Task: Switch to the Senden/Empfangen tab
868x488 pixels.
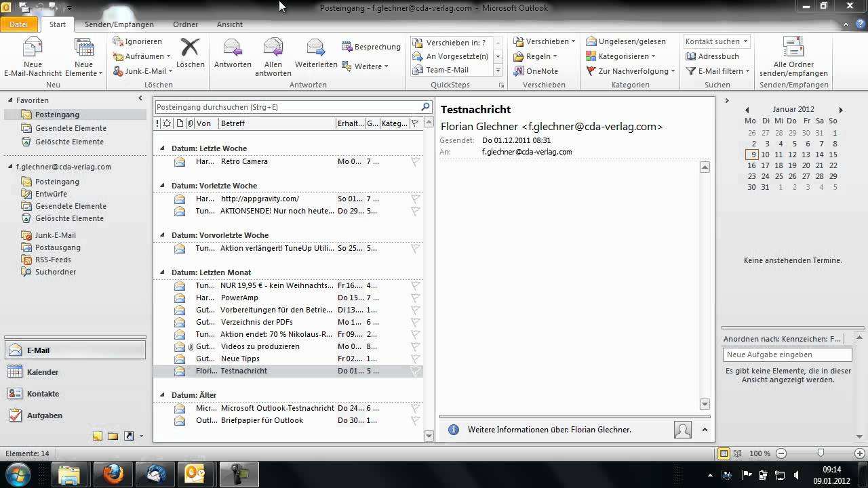Action: coord(119,24)
